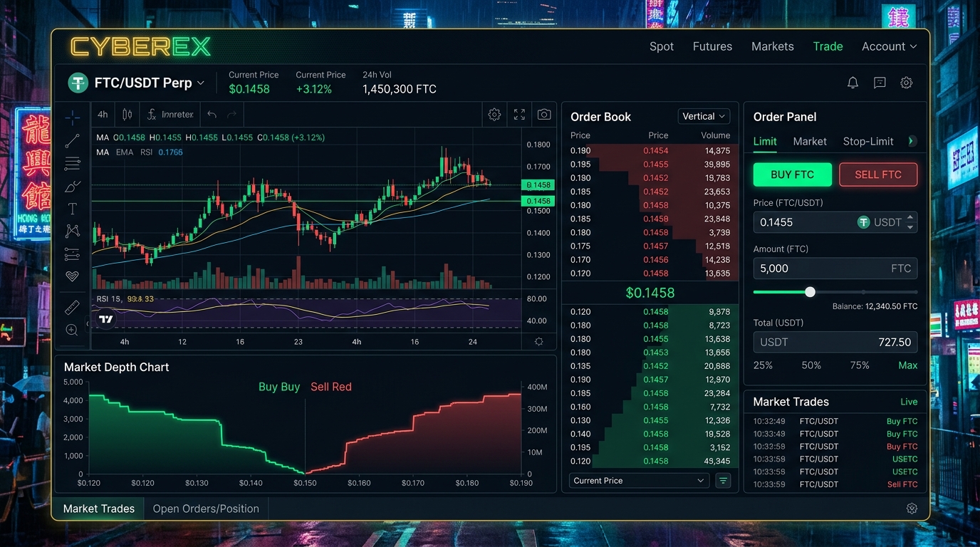Image resolution: width=980 pixels, height=547 pixels.
Task: Select the text annotation tool
Action: pos(72,209)
